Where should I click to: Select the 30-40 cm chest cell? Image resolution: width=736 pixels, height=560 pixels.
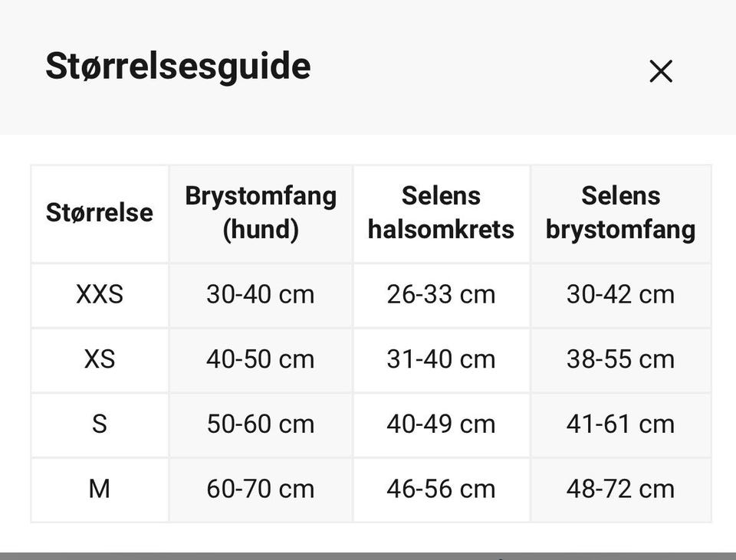click(x=261, y=296)
